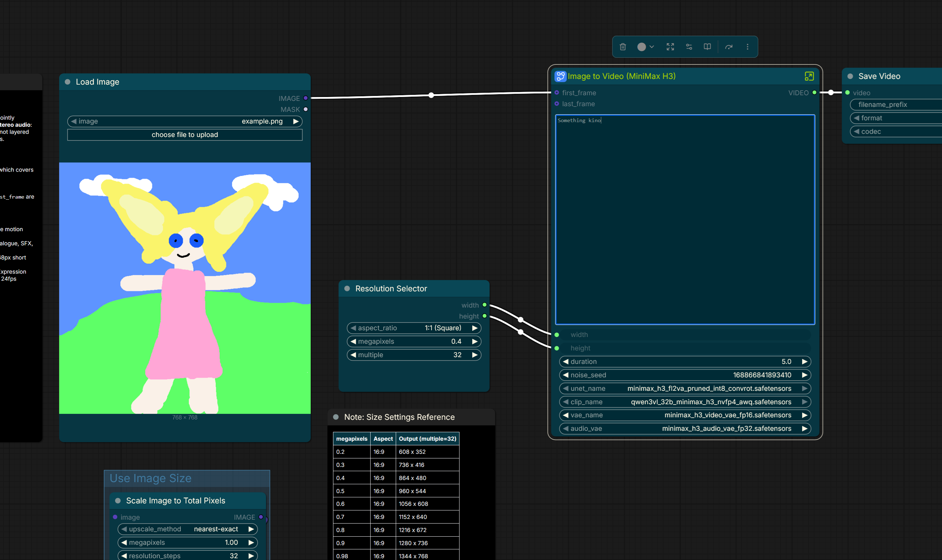The image size is (942, 560).
Task: Click choose file to upload button
Action: click(185, 135)
